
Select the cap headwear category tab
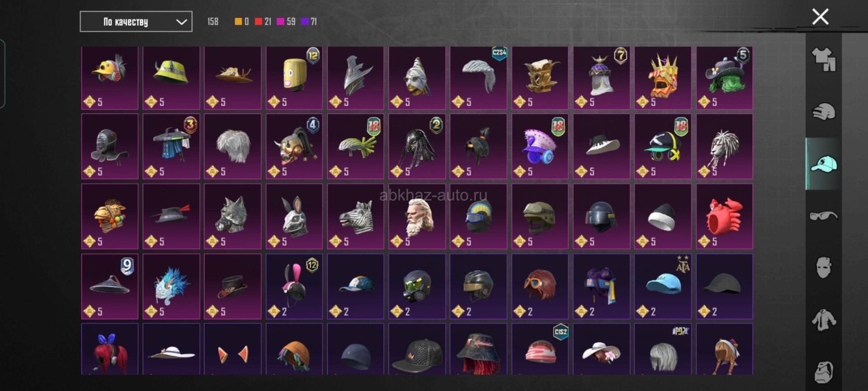pos(824,164)
